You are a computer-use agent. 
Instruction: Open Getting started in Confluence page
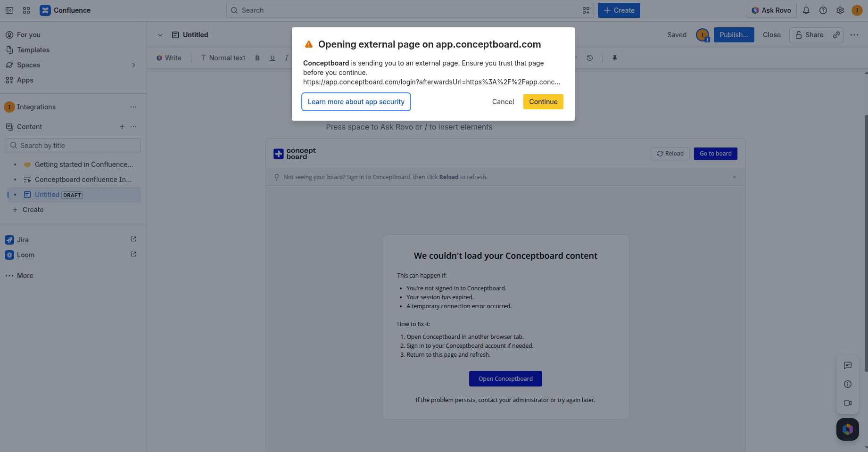pos(84,164)
